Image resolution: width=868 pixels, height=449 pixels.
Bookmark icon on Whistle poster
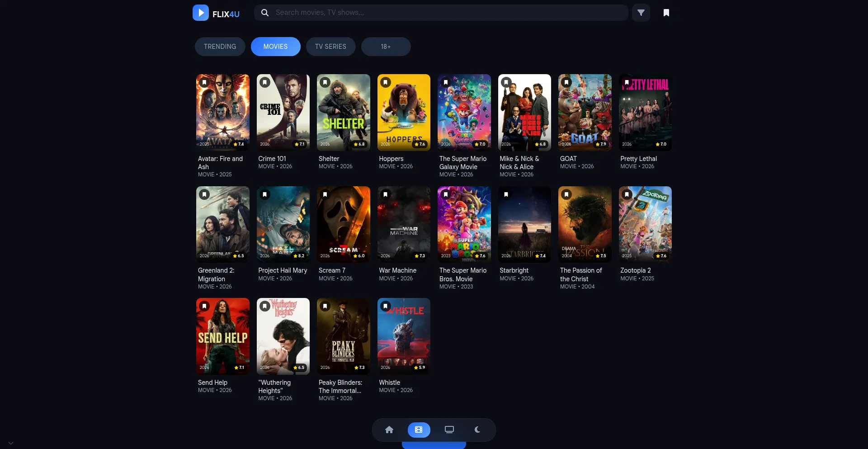pyautogui.click(x=385, y=306)
